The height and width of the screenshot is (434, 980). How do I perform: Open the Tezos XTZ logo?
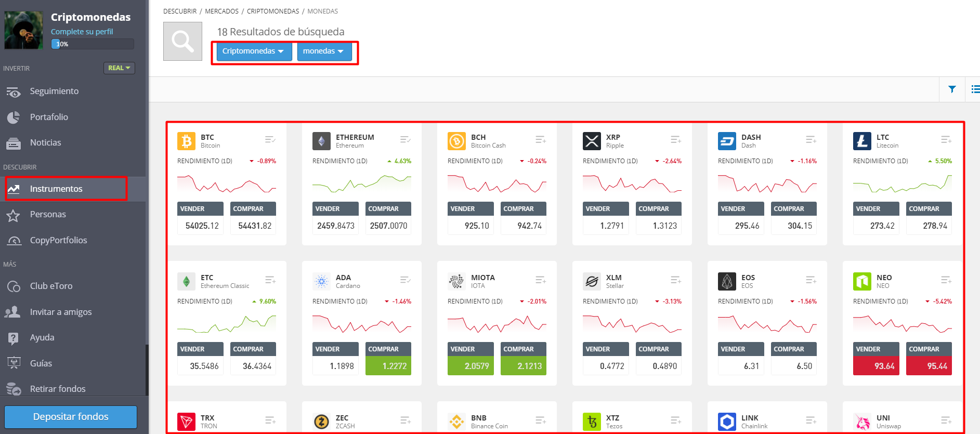592,422
